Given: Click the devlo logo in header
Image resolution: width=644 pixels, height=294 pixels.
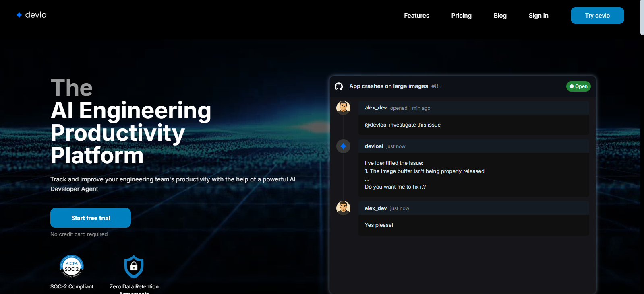Looking at the screenshot, I should point(31,15).
